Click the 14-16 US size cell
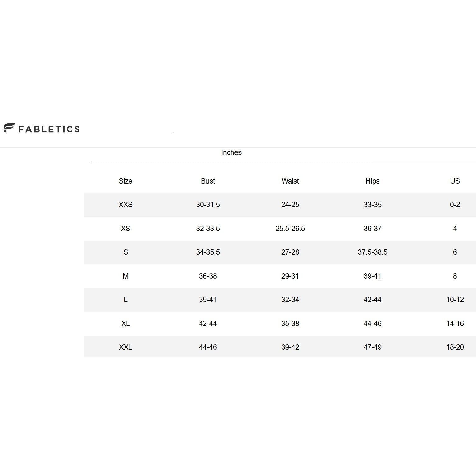The height and width of the screenshot is (476, 476). 455,324
